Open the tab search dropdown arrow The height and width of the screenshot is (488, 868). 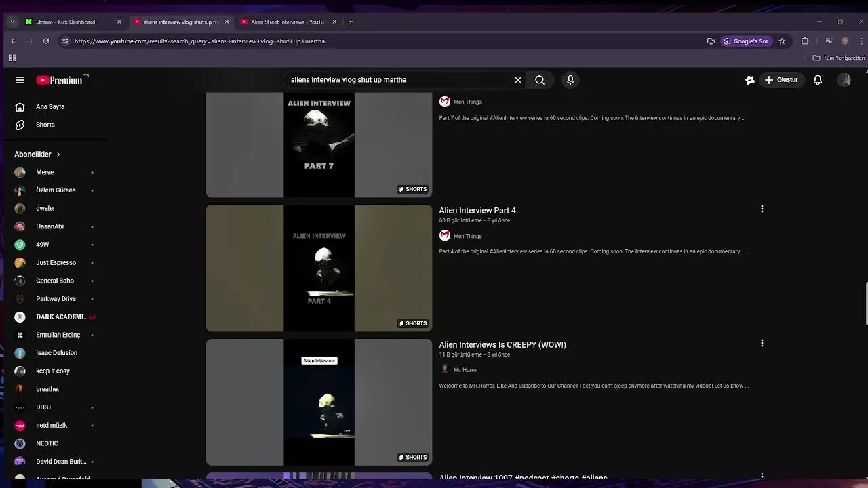click(x=12, y=22)
